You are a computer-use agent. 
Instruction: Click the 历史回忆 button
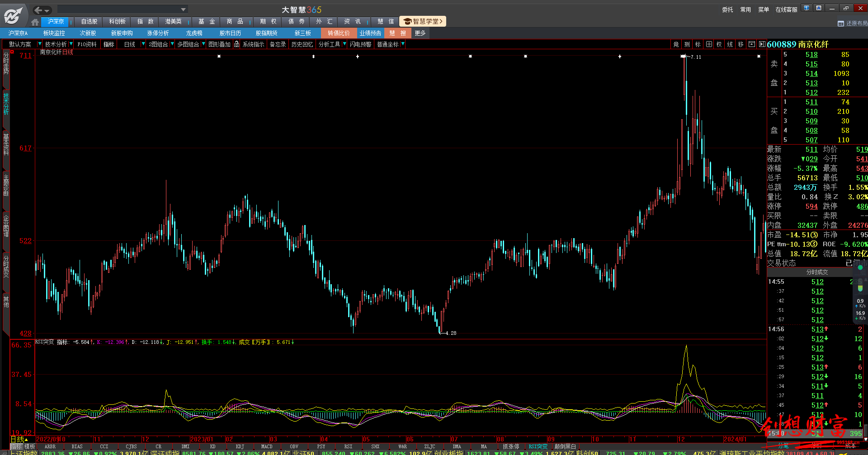[302, 44]
